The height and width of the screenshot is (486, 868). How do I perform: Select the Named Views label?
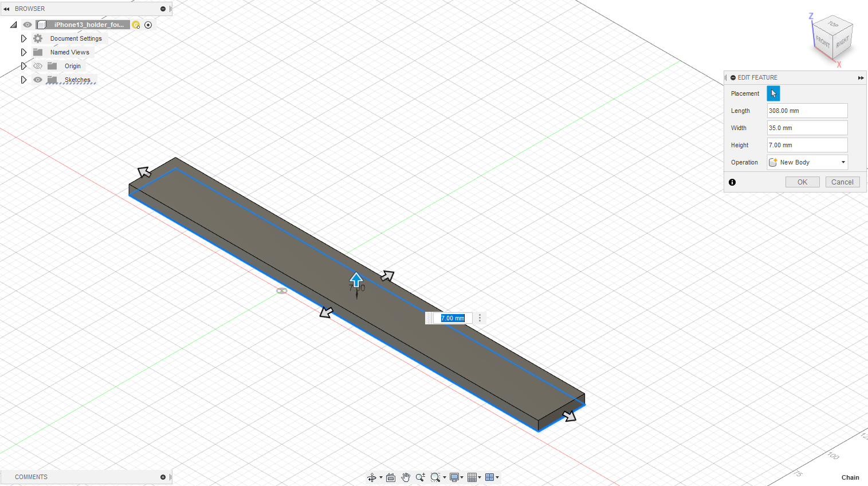click(x=70, y=52)
